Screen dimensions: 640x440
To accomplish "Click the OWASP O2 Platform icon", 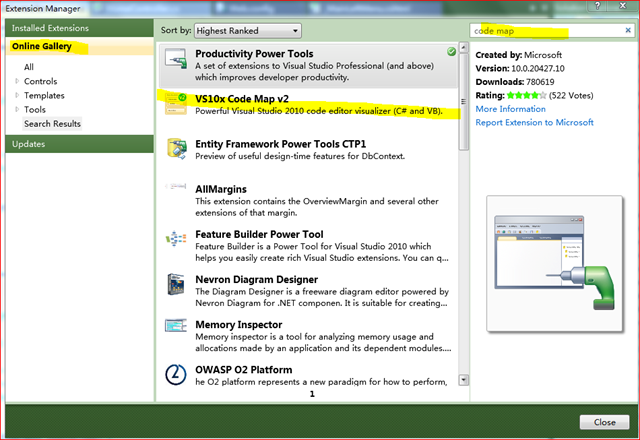I will [177, 376].
